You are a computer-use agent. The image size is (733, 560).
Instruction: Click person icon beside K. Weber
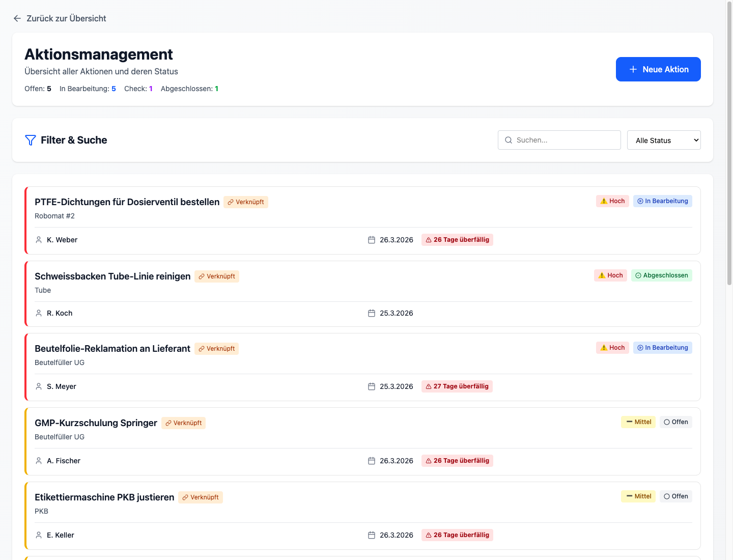(39, 240)
